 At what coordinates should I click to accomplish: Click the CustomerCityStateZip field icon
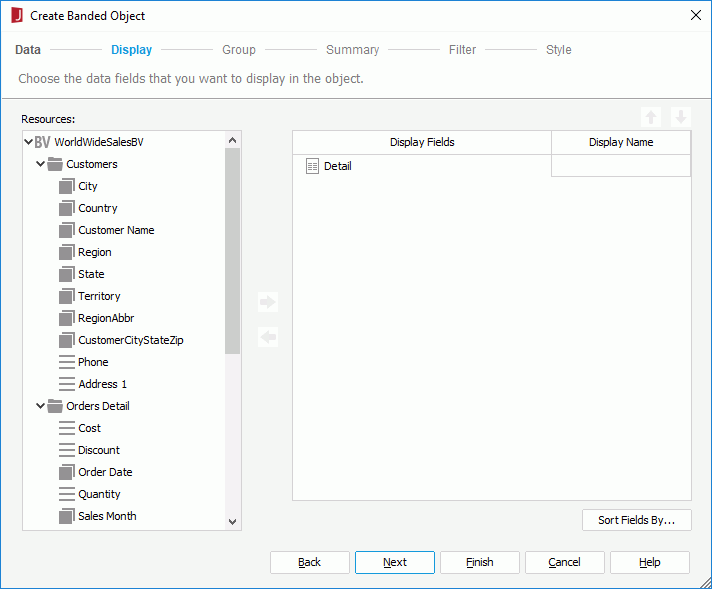66,340
